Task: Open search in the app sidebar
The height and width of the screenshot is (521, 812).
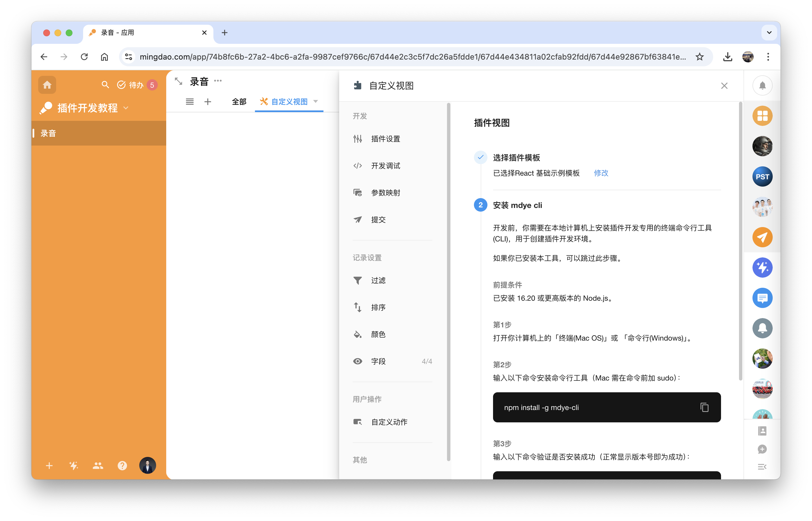Action: (x=105, y=85)
